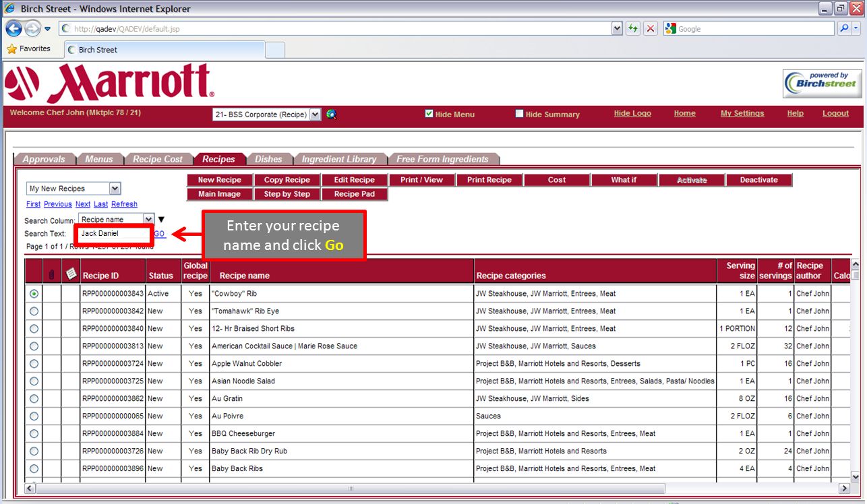Expand the Search Column Recipe name dropdown

[x=116, y=219]
